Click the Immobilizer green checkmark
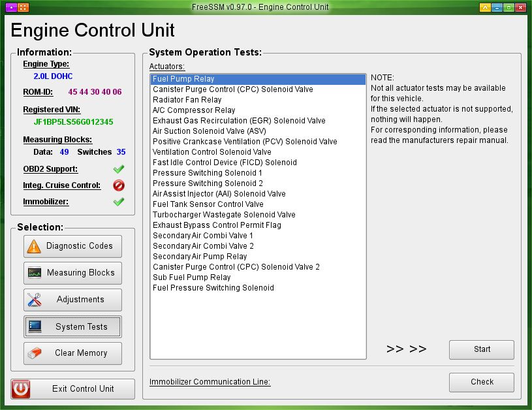The width and height of the screenshot is (532, 410). click(119, 202)
